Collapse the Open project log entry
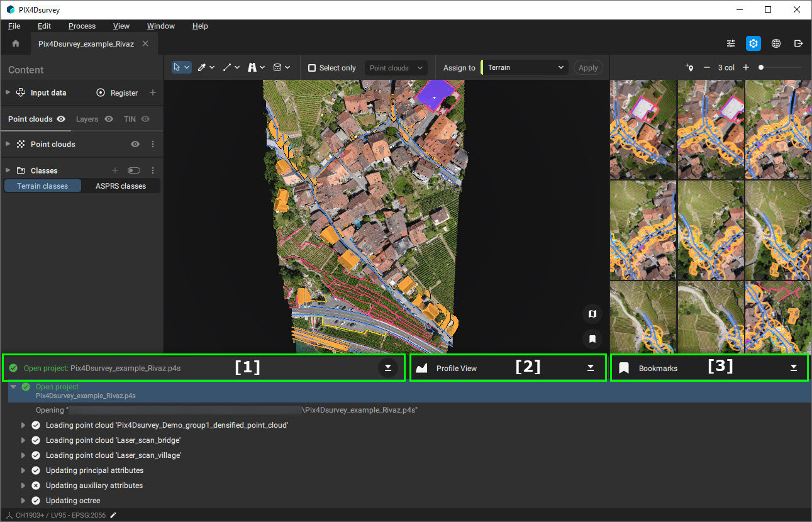Image resolution: width=812 pixels, height=522 pixels. pos(13,387)
